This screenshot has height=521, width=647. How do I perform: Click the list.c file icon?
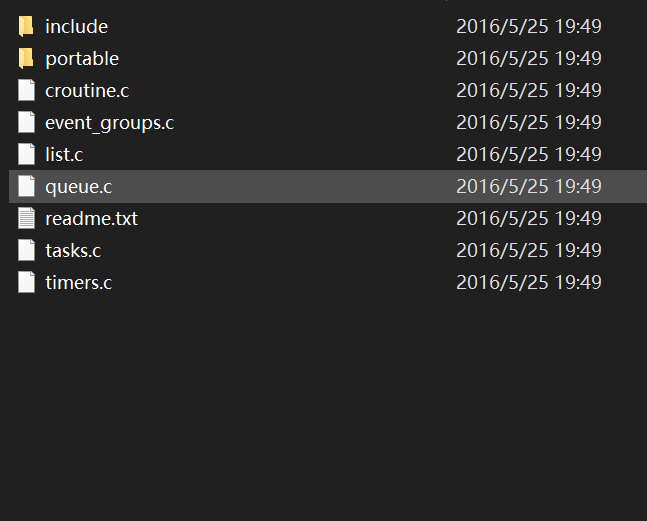click(x=26, y=155)
